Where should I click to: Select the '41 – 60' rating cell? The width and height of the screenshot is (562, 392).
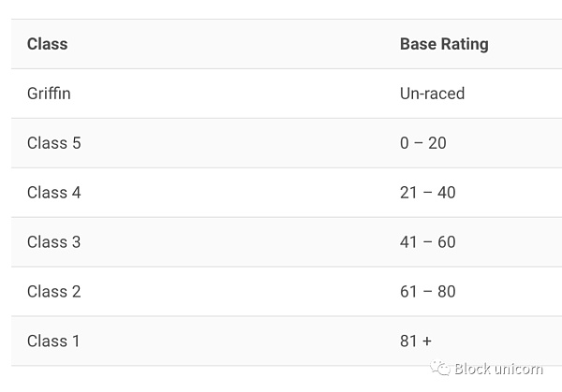click(427, 242)
